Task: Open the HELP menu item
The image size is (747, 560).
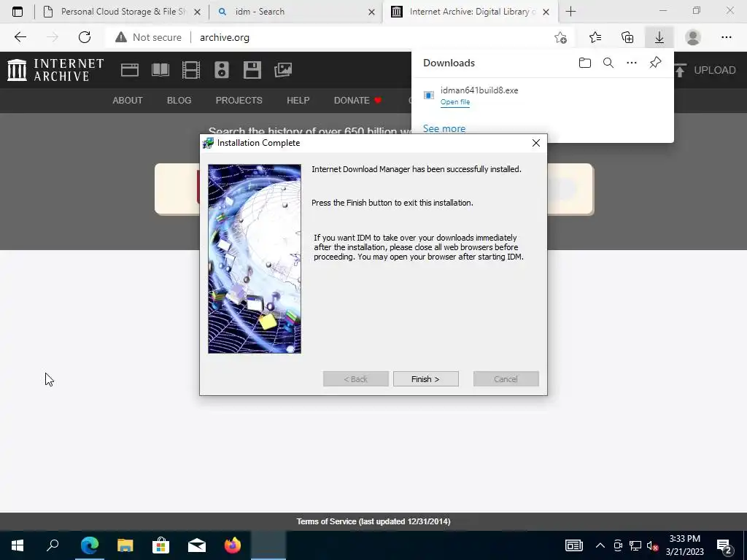Action: click(x=298, y=101)
